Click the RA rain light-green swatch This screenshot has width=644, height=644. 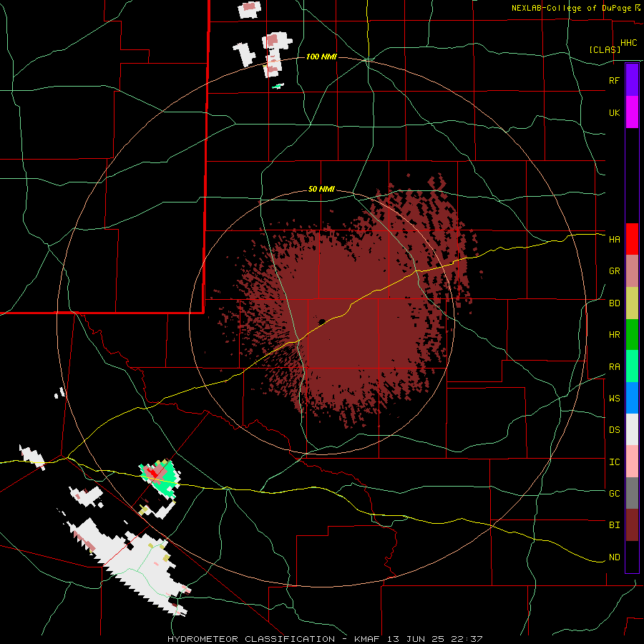coord(632,366)
